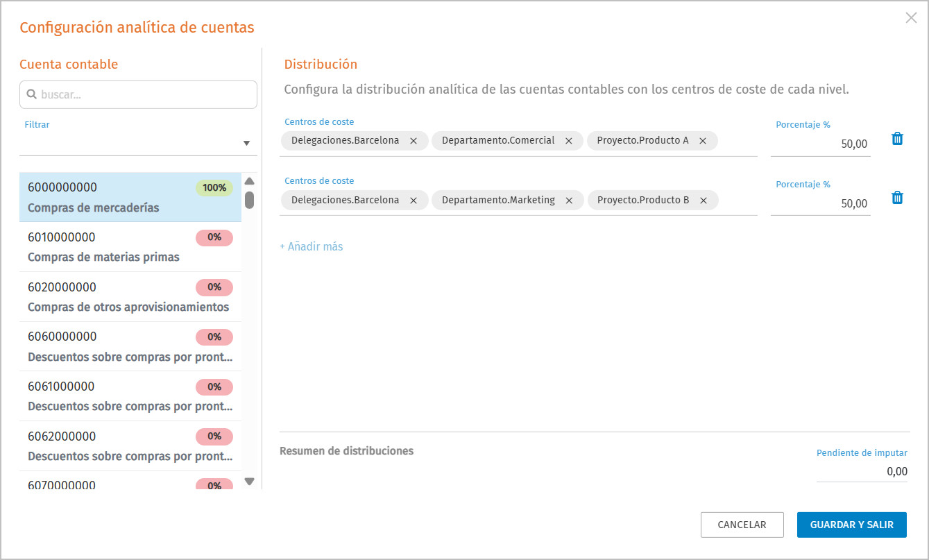The image size is (929, 560).
Task: Close the configuration dialog with X
Action: pos(911,18)
